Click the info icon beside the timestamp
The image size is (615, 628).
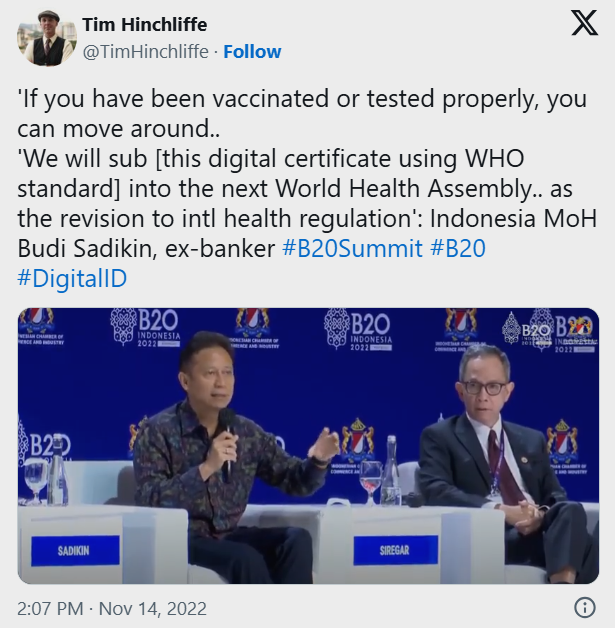(x=585, y=608)
